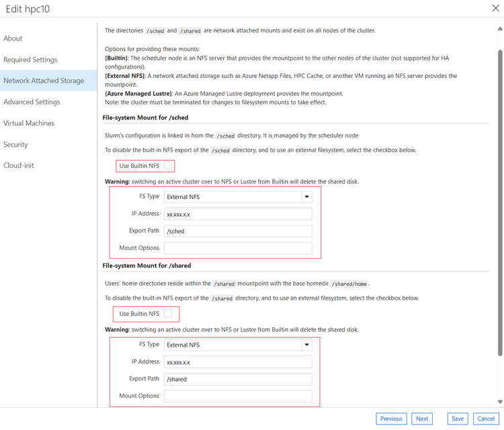Viewport: 504px width, 430px height.
Task: Click dropdown arrow of /sched FS Type
Action: coord(306,197)
